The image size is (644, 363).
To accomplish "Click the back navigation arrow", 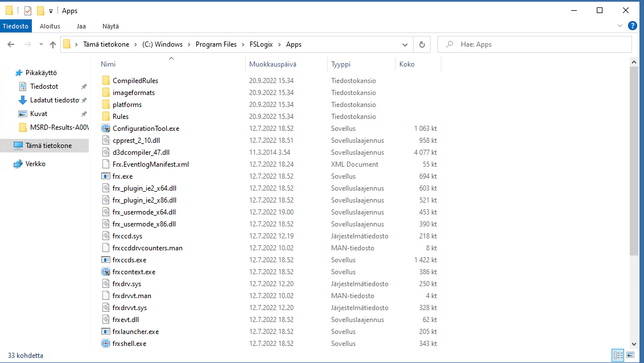I will [x=11, y=44].
